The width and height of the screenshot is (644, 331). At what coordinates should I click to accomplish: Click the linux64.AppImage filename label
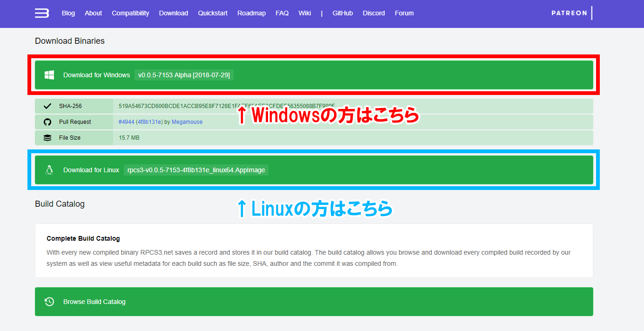(196, 170)
